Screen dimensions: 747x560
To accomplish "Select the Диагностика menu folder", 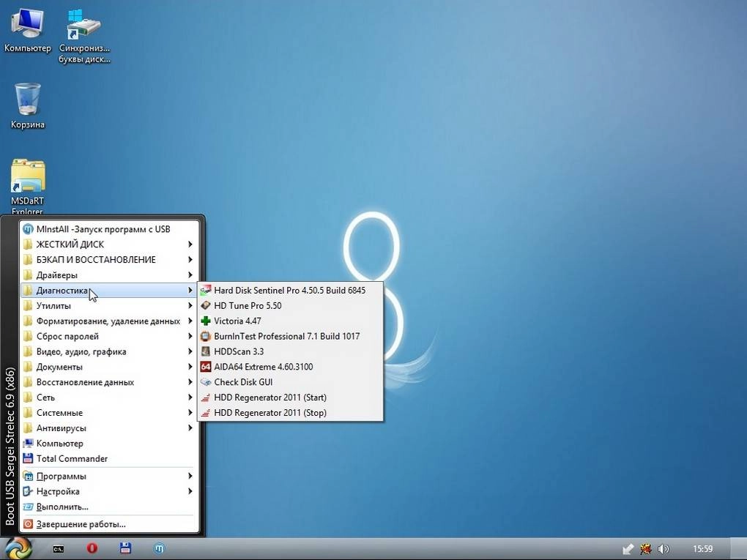I will tap(109, 290).
